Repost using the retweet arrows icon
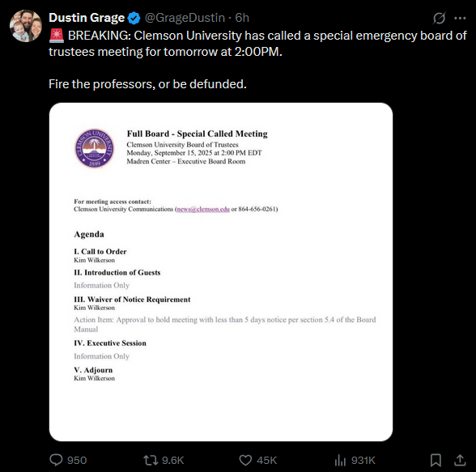Screen dimensions: 476x472 tap(151, 460)
